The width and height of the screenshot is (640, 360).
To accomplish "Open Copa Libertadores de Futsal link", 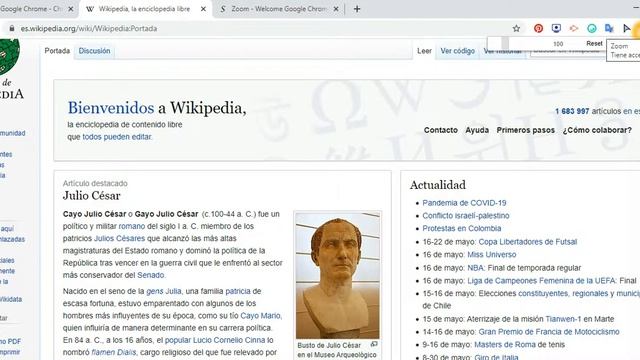I will pyautogui.click(x=528, y=242).
